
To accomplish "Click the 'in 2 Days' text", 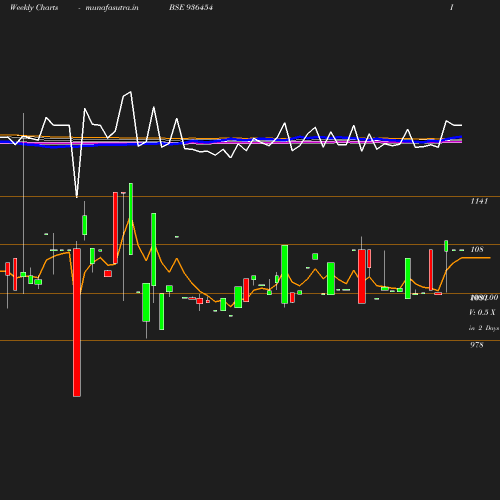I will (x=484, y=328).
